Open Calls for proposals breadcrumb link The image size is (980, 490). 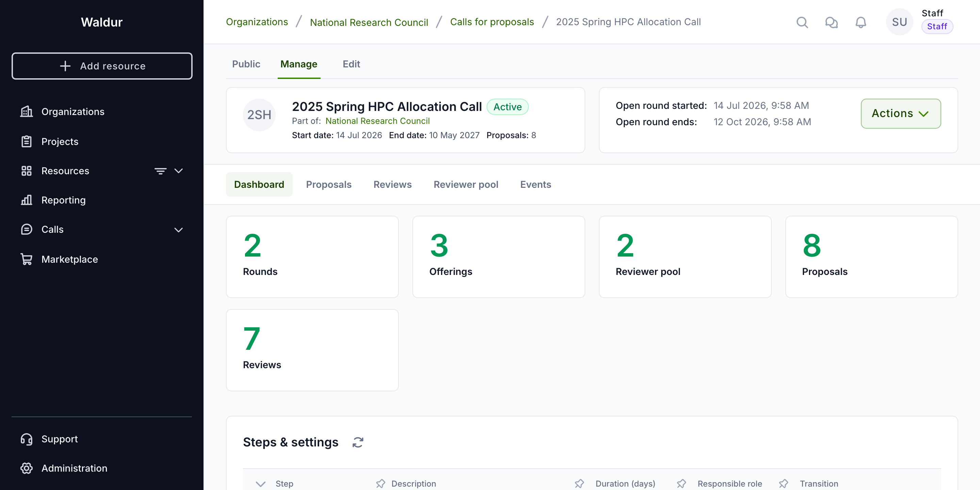pyautogui.click(x=492, y=22)
